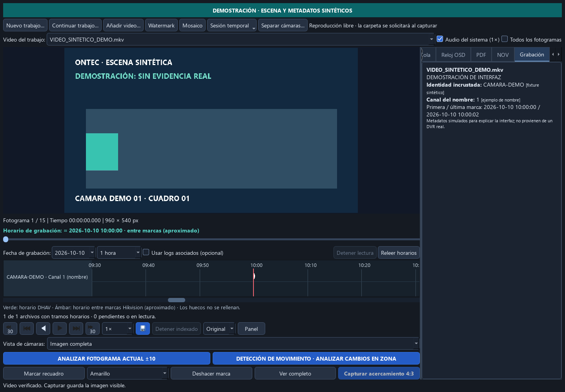Click Separar cámaras button

point(283,25)
